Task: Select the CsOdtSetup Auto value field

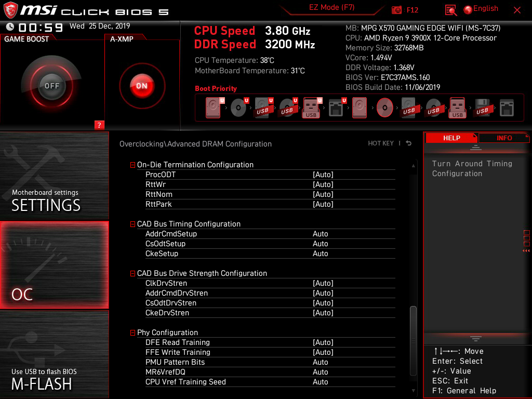Action: pyautogui.click(x=320, y=244)
